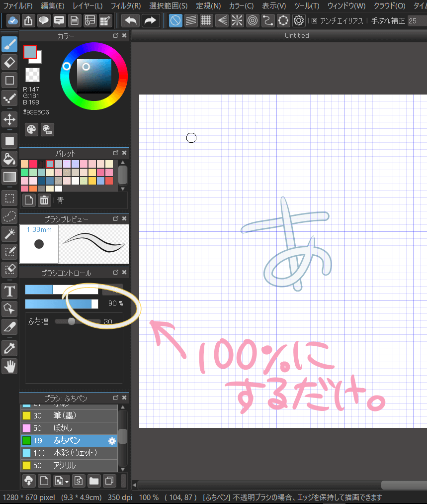427x504 pixels.
Task: Click the brush opacity slider at 90%
Action: point(62,304)
